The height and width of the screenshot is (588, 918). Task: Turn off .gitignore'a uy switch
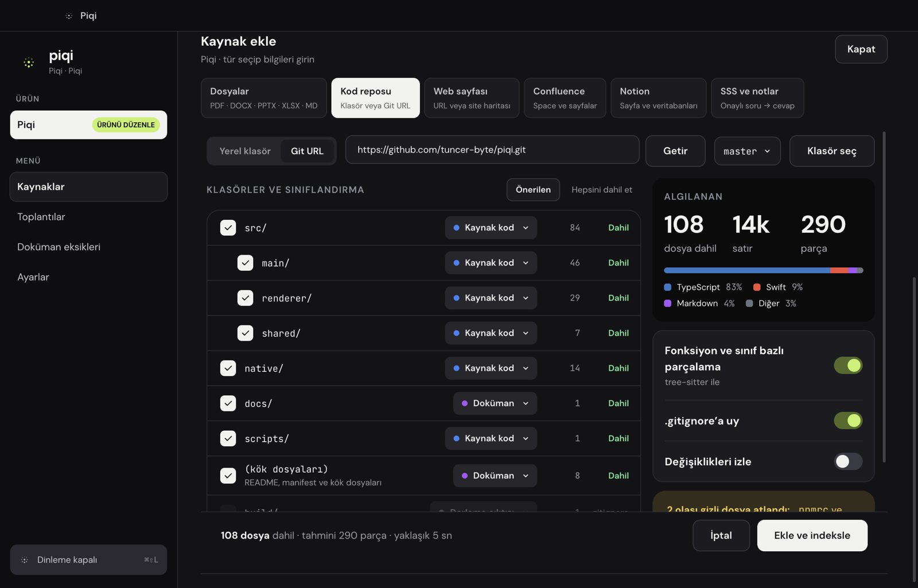[x=848, y=420]
